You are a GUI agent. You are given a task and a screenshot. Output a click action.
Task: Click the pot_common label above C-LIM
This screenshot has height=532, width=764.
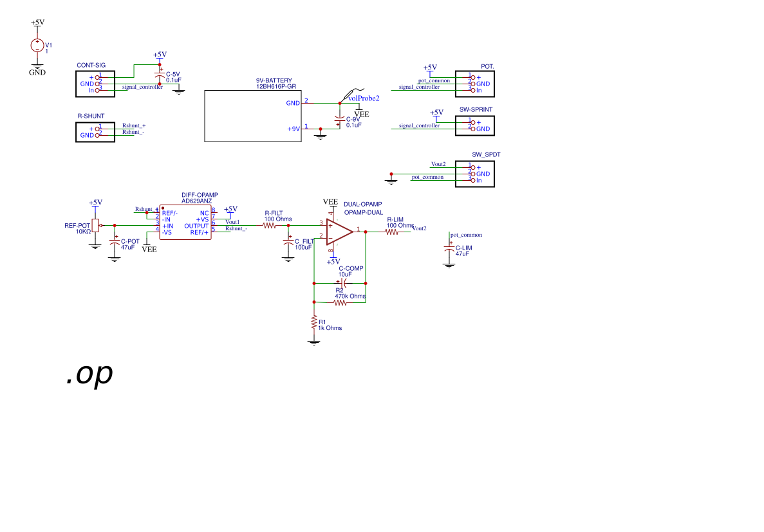coord(466,235)
